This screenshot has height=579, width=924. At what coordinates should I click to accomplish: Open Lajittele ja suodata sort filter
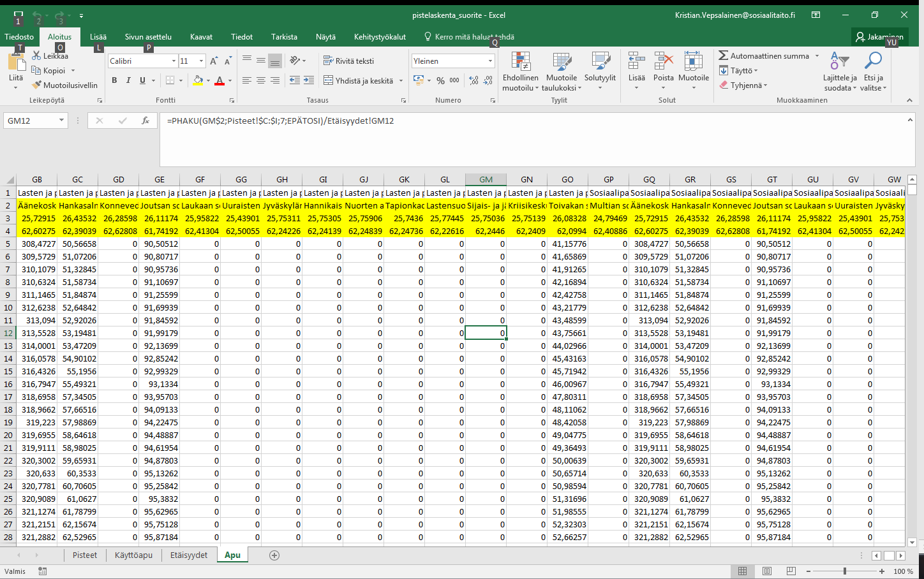click(840, 71)
